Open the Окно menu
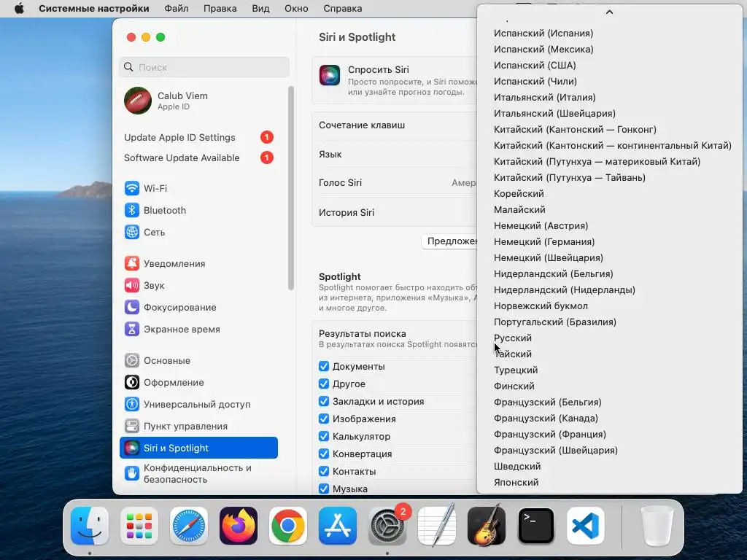Screen dimensions: 747x560 [x=296, y=9]
